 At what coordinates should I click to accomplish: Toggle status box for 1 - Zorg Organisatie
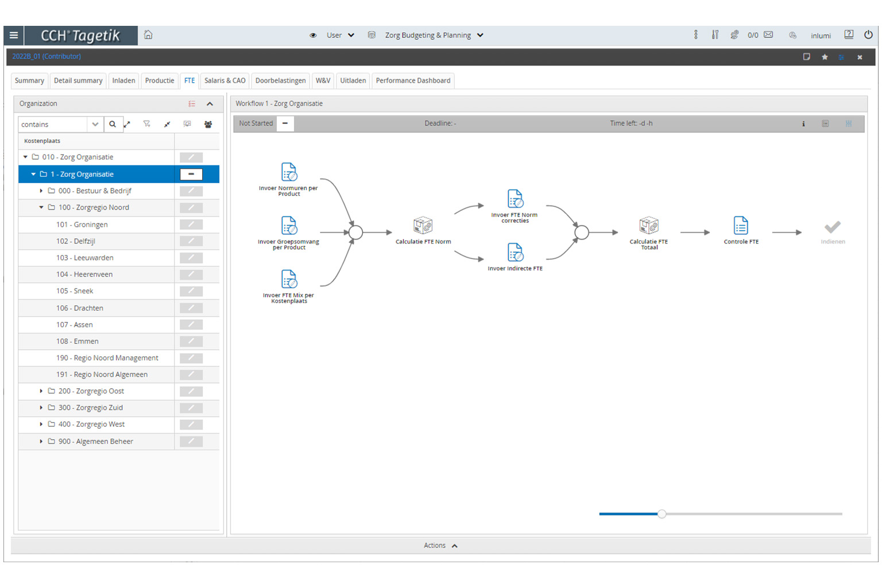pos(191,174)
